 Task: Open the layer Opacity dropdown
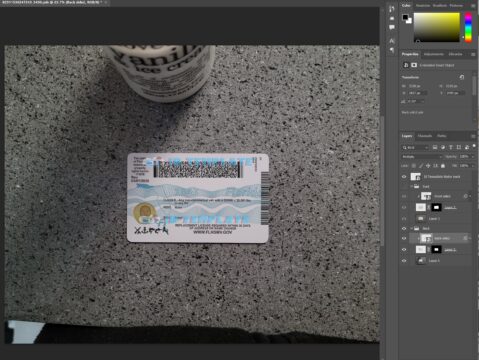[466, 156]
